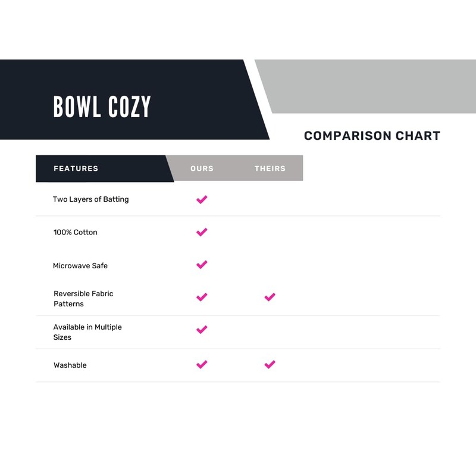Viewport: 476px width, 476px height.
Task: Click the Two Layers of Batting label
Action: click(90, 199)
